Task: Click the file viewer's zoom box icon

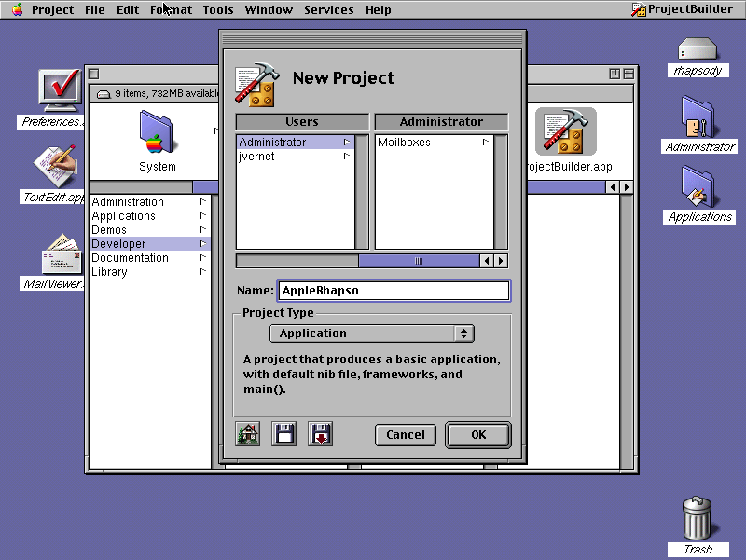Action: coord(615,74)
